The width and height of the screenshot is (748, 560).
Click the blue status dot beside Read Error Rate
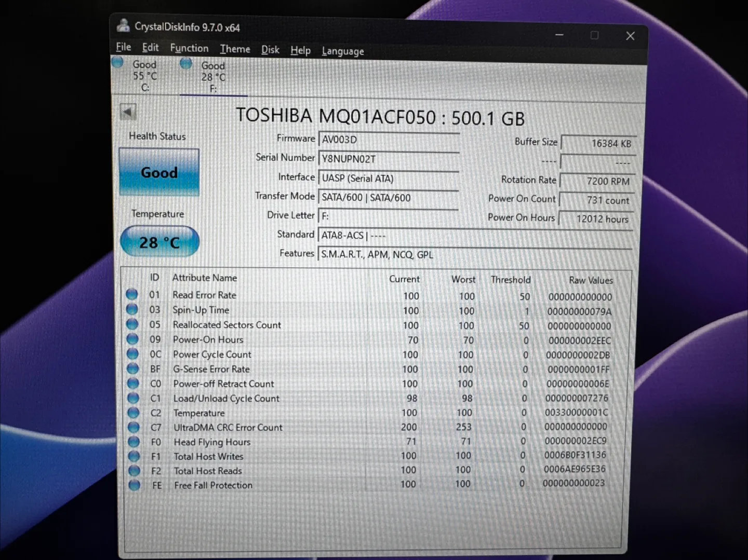pos(131,294)
